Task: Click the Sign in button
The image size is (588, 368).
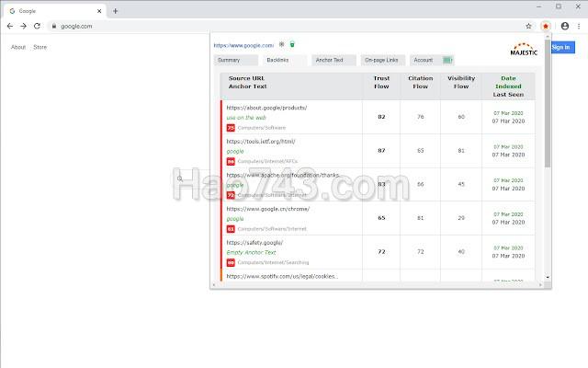Action: click(563, 47)
